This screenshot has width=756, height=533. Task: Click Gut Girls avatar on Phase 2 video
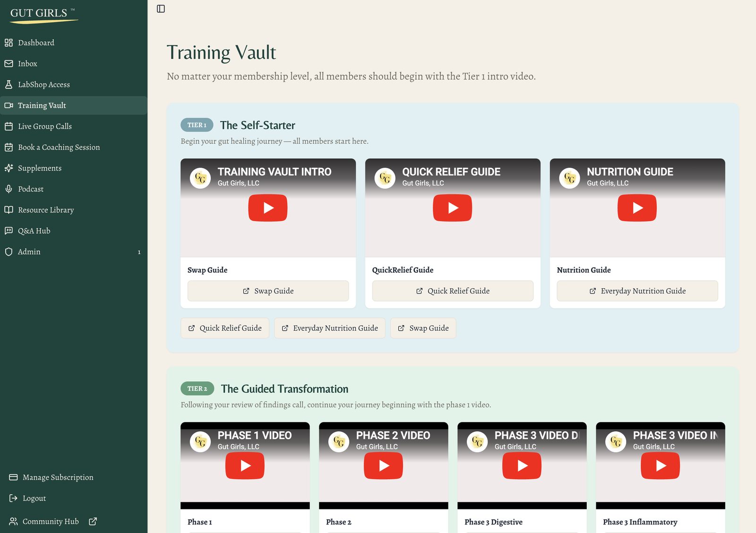click(339, 442)
